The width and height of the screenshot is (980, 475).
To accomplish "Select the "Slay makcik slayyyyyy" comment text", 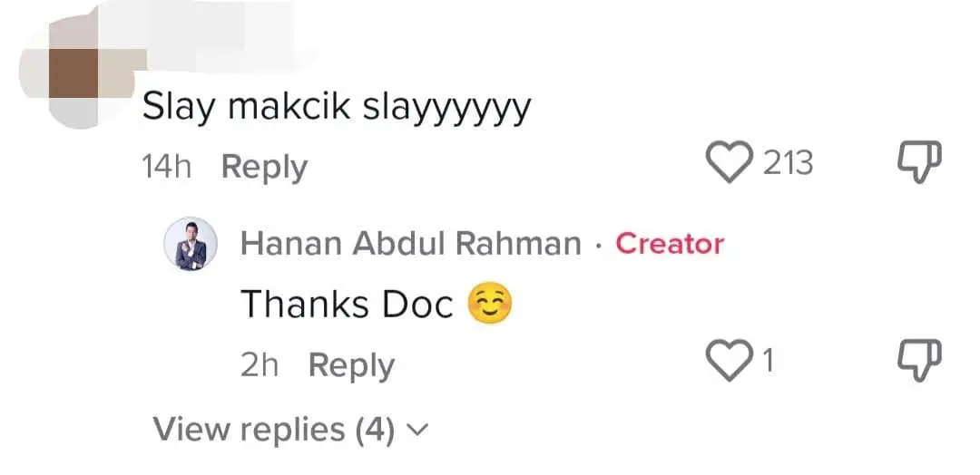I will click(x=337, y=110).
